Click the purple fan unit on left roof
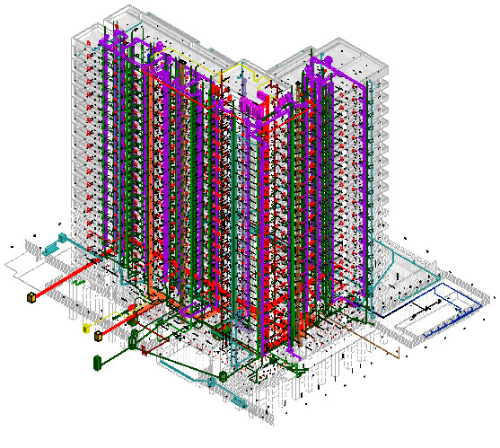Screen dimensions: 500x448 (x=104, y=40)
